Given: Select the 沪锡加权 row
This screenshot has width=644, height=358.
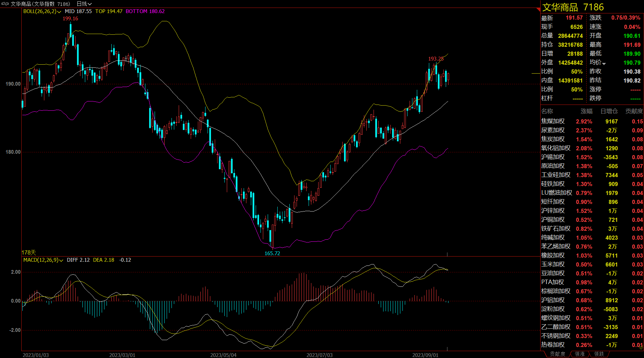Looking at the screenshot, I should point(592,157).
